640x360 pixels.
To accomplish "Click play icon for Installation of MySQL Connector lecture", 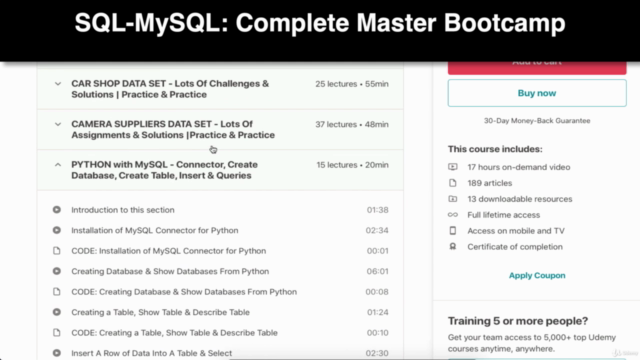I will click(57, 230).
